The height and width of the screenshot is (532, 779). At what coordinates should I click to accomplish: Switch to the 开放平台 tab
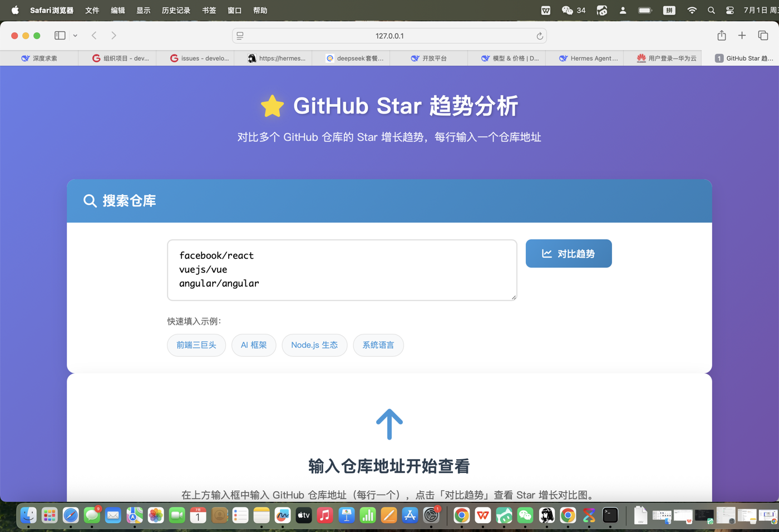click(x=429, y=58)
